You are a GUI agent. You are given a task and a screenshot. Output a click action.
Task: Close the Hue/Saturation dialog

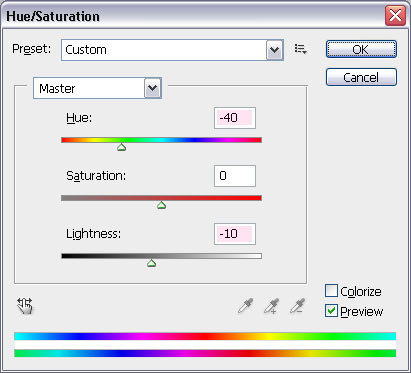click(x=395, y=15)
